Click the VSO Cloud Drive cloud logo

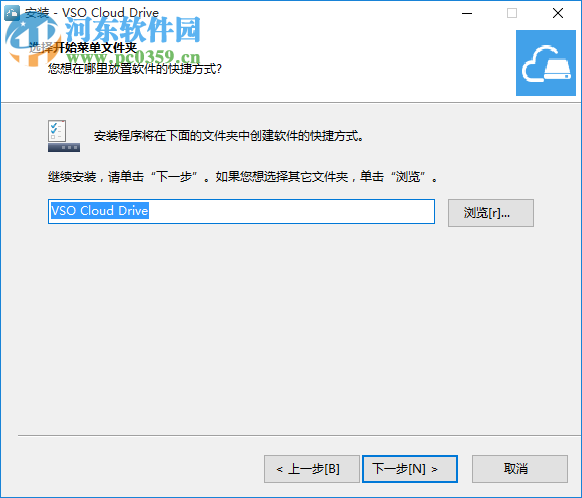546,63
